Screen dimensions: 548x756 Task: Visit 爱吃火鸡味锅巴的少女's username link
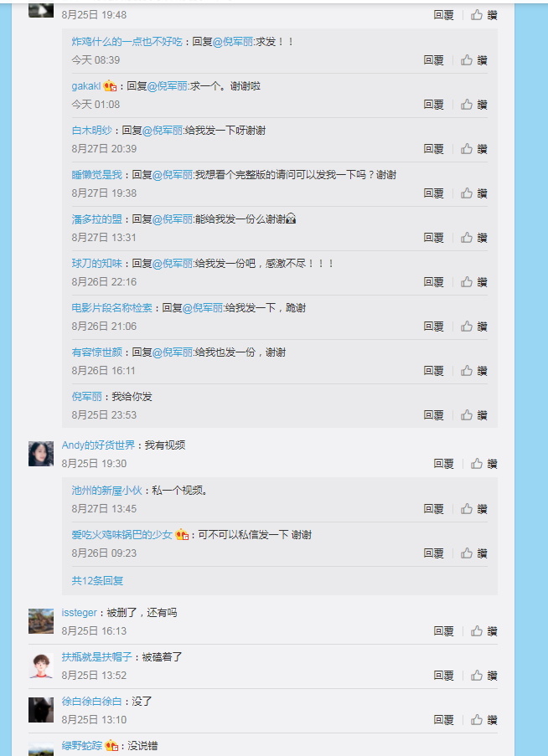pyautogui.click(x=122, y=535)
